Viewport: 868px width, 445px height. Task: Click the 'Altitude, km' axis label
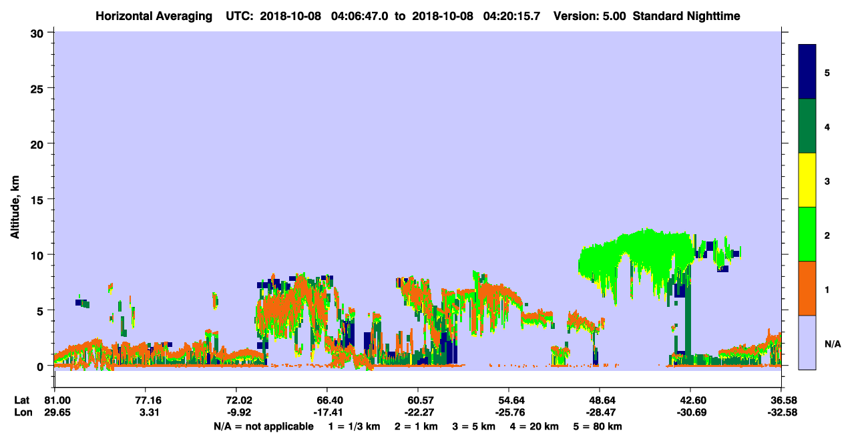tap(15, 207)
